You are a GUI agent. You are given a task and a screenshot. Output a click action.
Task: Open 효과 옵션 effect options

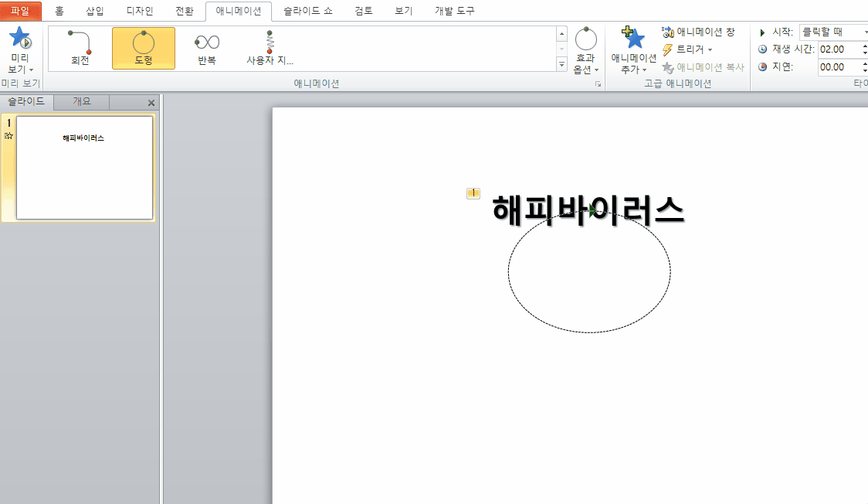(x=586, y=50)
